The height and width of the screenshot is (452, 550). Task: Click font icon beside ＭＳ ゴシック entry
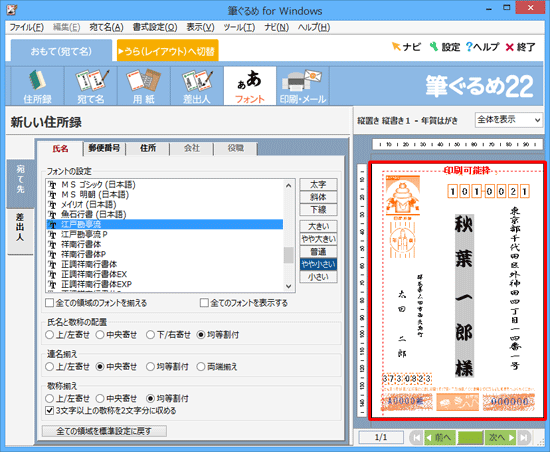(x=53, y=185)
